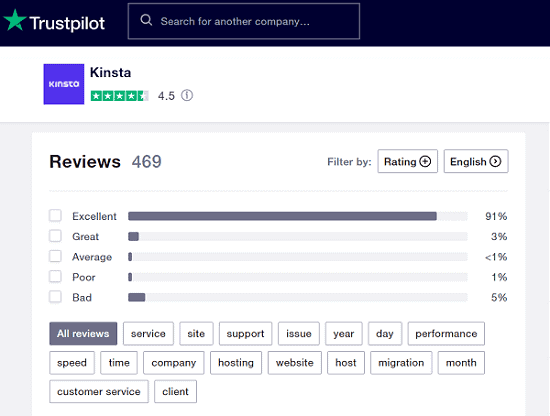This screenshot has height=416, width=550.
Task: Click the 91% percentage label
Action: click(496, 216)
